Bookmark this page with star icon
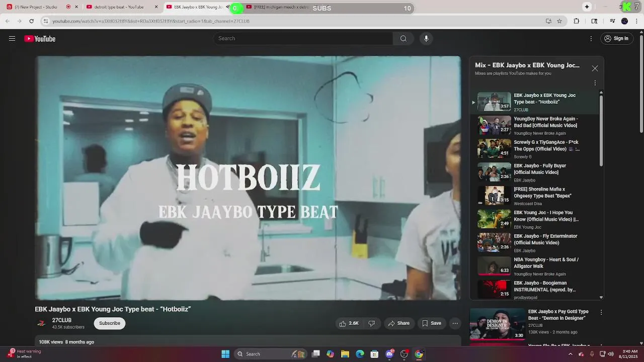Image resolution: width=644 pixels, height=362 pixels. [x=559, y=21]
